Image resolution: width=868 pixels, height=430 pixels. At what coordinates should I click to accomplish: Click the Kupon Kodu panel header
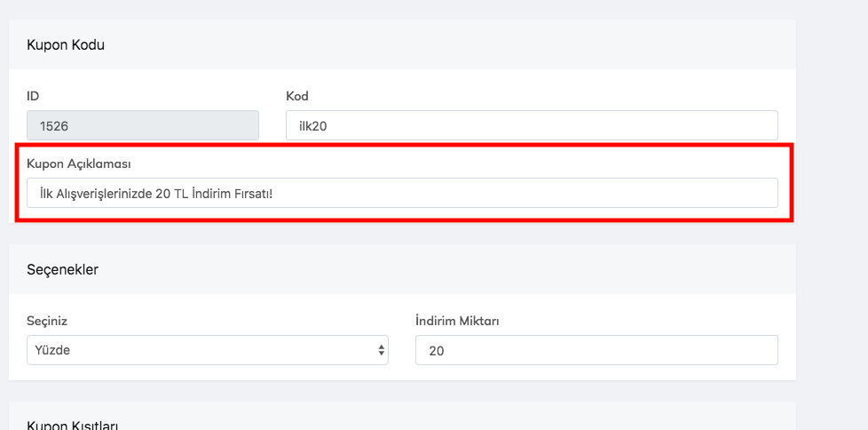(x=67, y=44)
